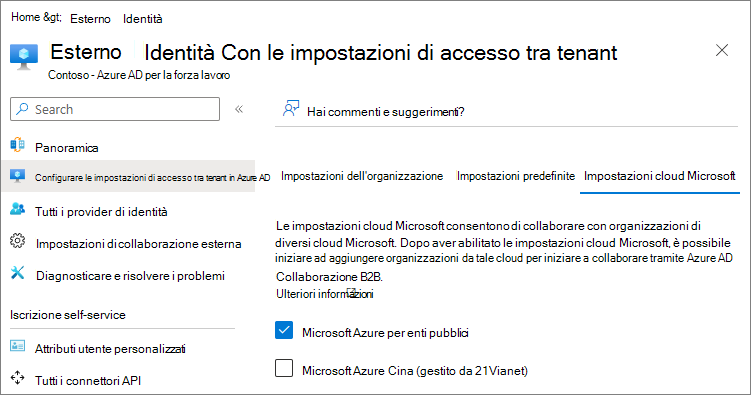Click into the Search input field
Image resolution: width=751 pixels, height=395 pixels.
coord(115,109)
